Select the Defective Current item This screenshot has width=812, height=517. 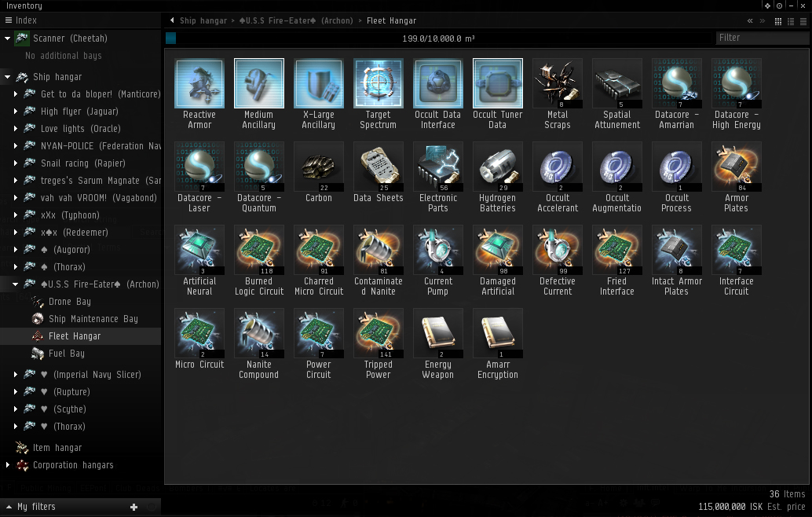tap(558, 250)
